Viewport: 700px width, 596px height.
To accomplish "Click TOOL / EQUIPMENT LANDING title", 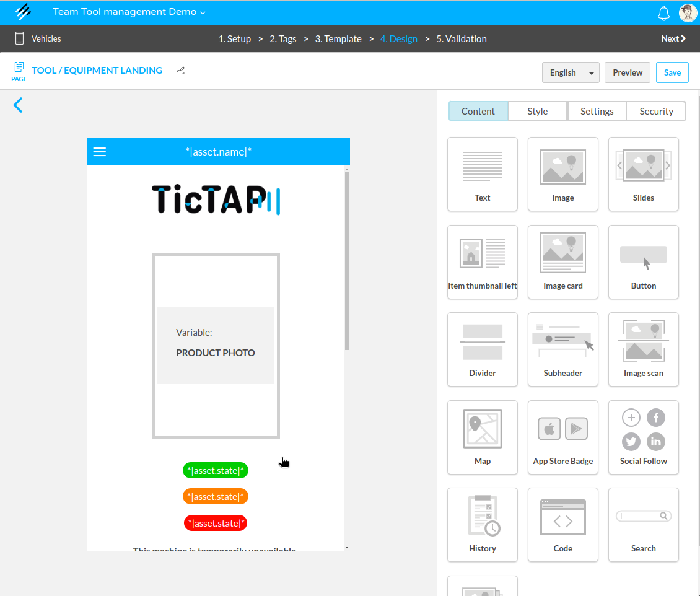I will [97, 71].
